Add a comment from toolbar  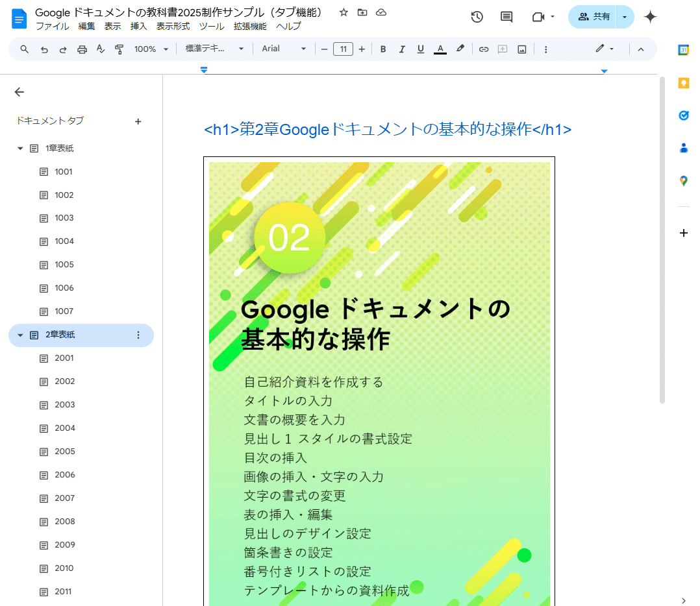pyautogui.click(x=503, y=49)
